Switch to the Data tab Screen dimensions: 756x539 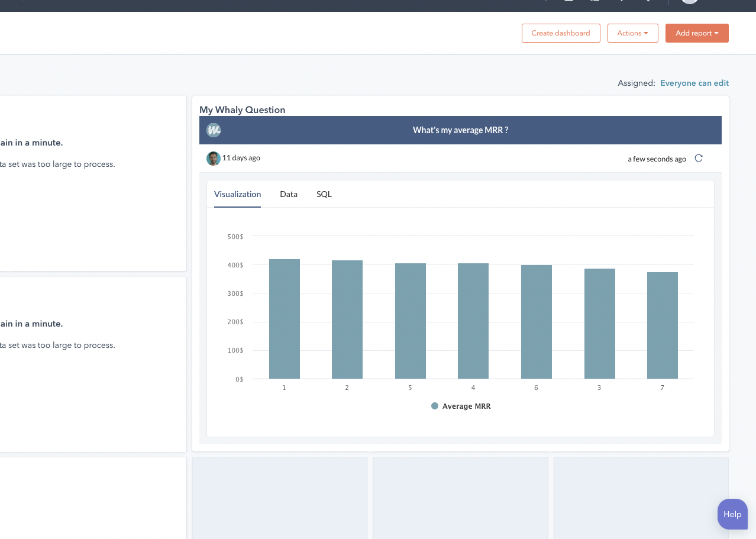289,194
